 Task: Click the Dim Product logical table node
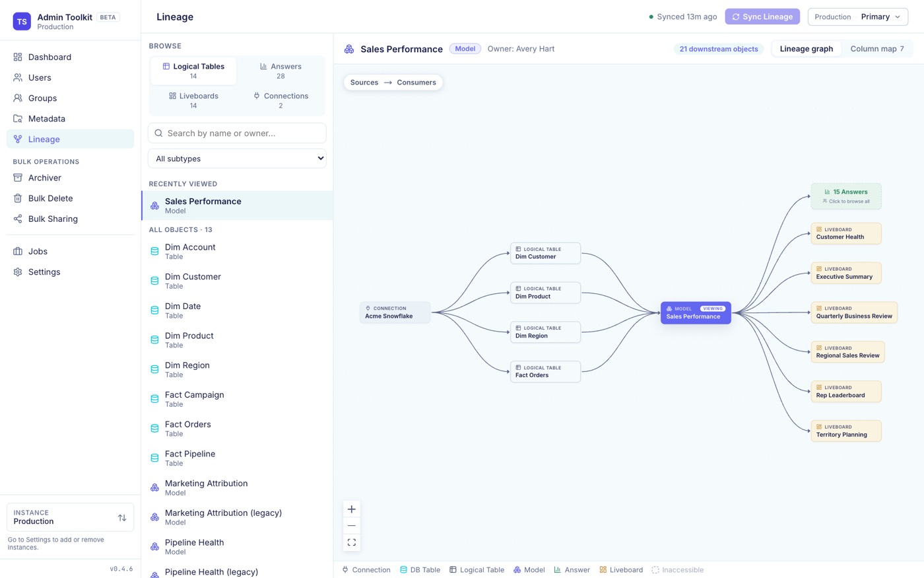[x=545, y=293]
